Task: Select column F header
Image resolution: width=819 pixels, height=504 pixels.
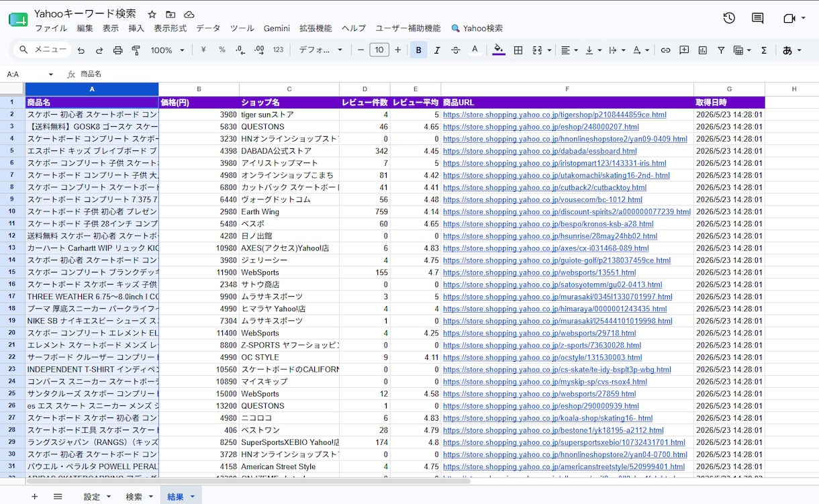Action: (567, 89)
